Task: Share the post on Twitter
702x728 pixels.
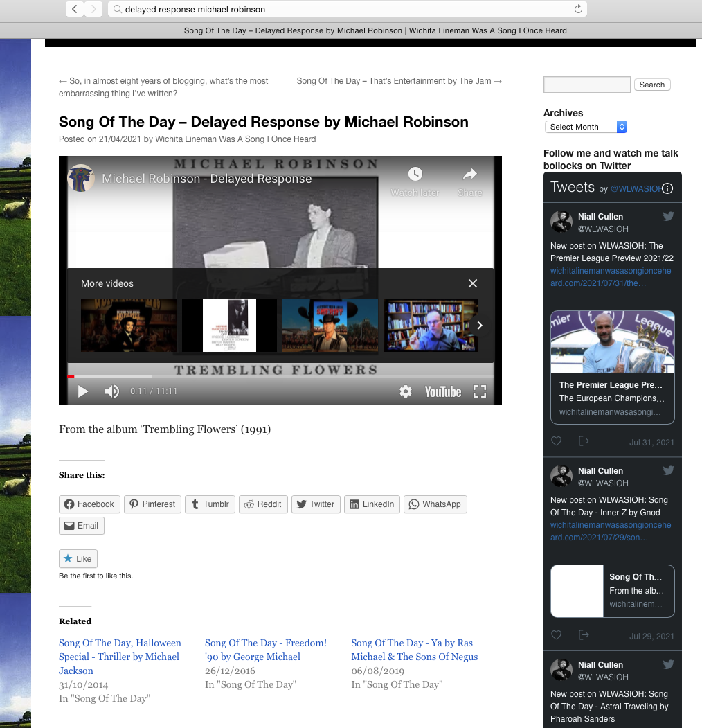Action: point(316,504)
